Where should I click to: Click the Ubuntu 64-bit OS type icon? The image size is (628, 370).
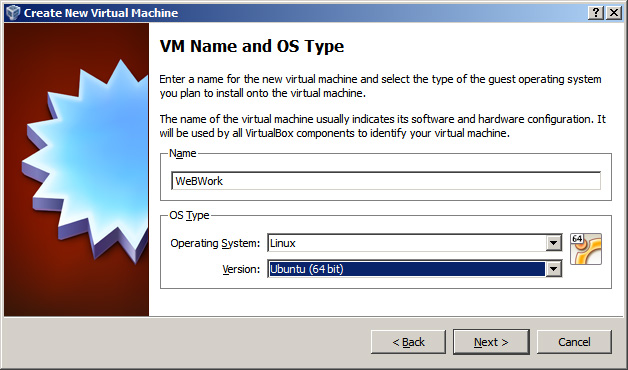586,249
